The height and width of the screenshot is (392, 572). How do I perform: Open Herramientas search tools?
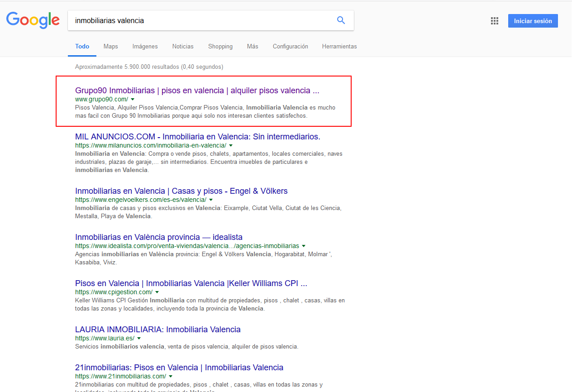pos(339,47)
